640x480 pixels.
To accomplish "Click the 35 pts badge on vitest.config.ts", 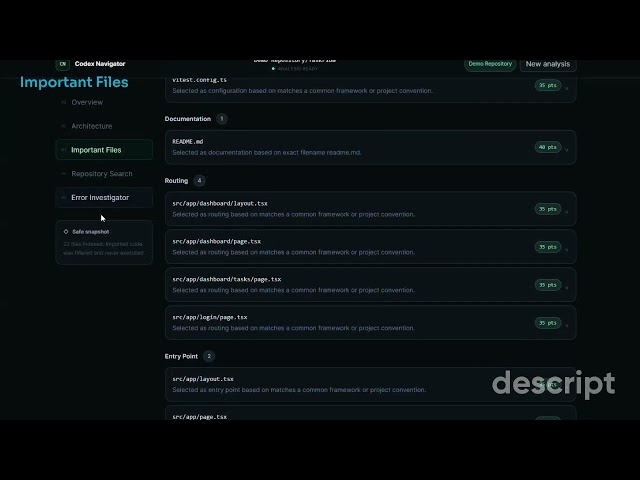I will pyautogui.click(x=548, y=85).
